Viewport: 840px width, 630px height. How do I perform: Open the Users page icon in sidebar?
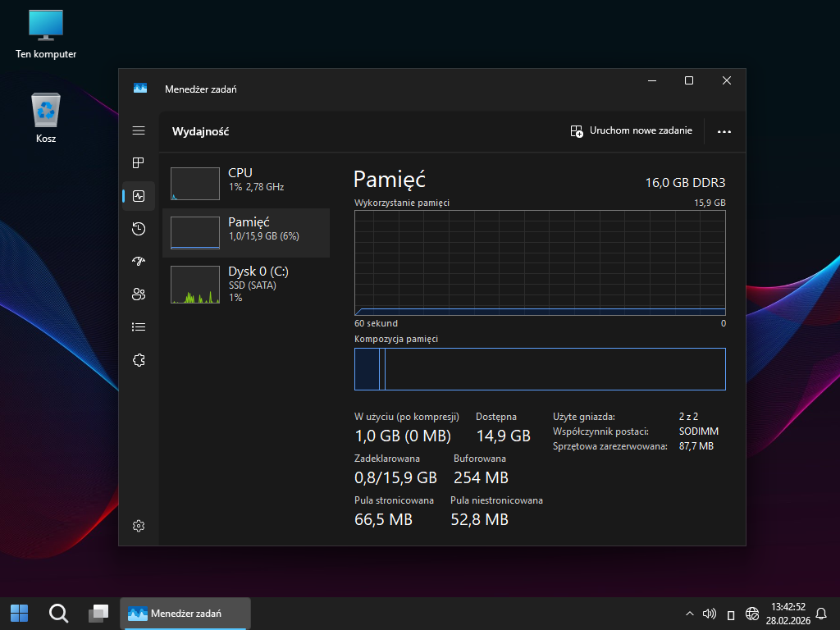pos(139,294)
